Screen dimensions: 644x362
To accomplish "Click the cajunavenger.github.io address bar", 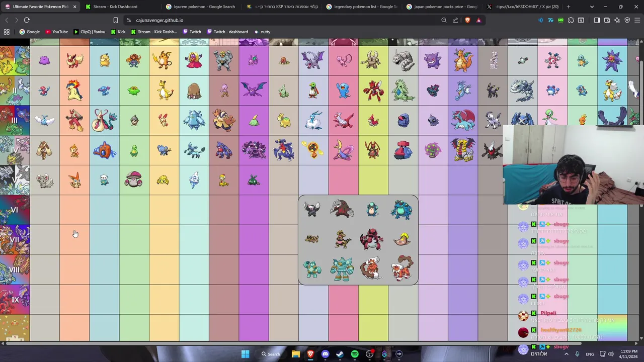I will point(282,20).
